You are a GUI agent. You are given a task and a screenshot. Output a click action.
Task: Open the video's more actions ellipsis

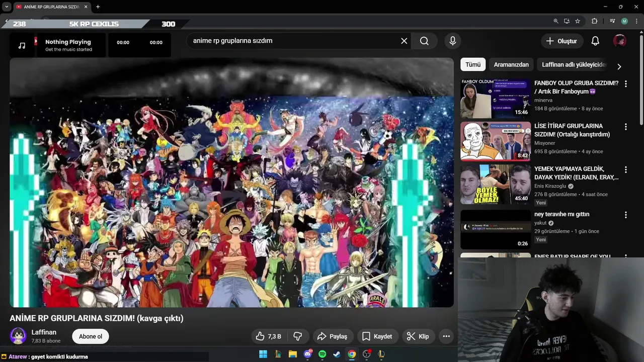[x=446, y=336]
